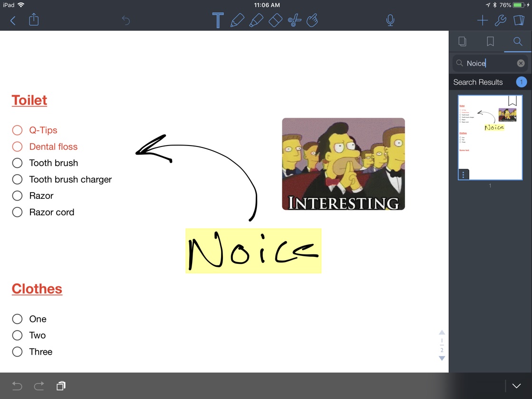532x399 pixels.
Task: Switch to the search tab in sidebar
Action: (517, 41)
